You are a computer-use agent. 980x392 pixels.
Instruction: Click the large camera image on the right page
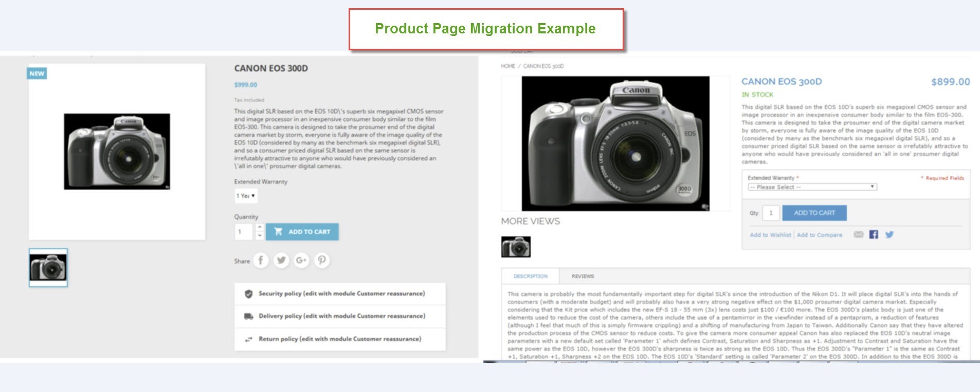[615, 143]
